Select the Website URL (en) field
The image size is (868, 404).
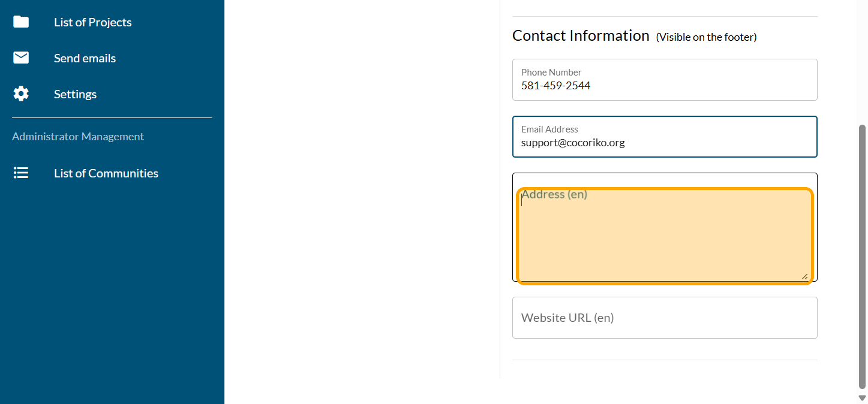(x=664, y=318)
